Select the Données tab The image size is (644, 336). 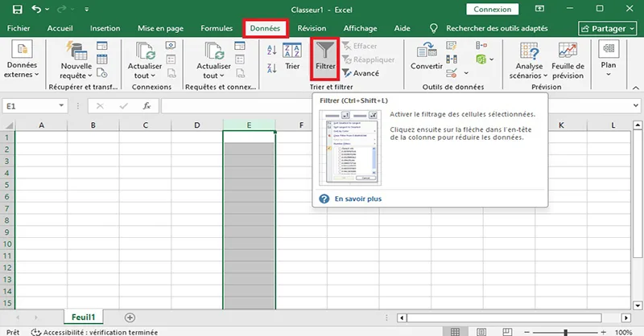pos(266,28)
